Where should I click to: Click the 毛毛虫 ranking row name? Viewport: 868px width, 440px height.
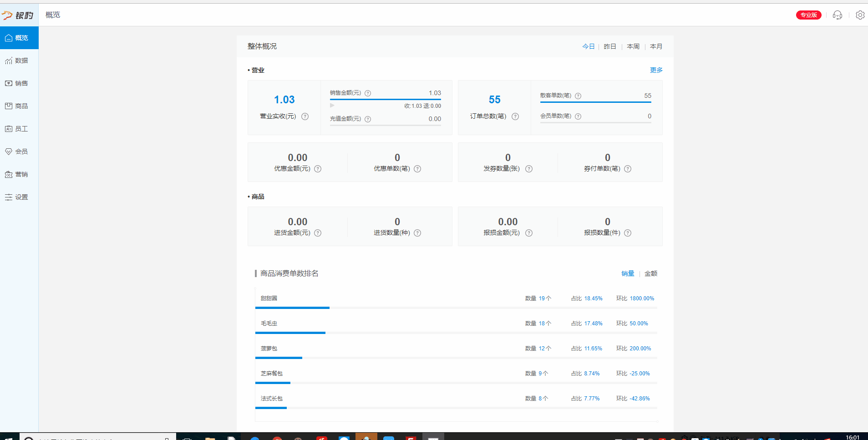tap(269, 324)
